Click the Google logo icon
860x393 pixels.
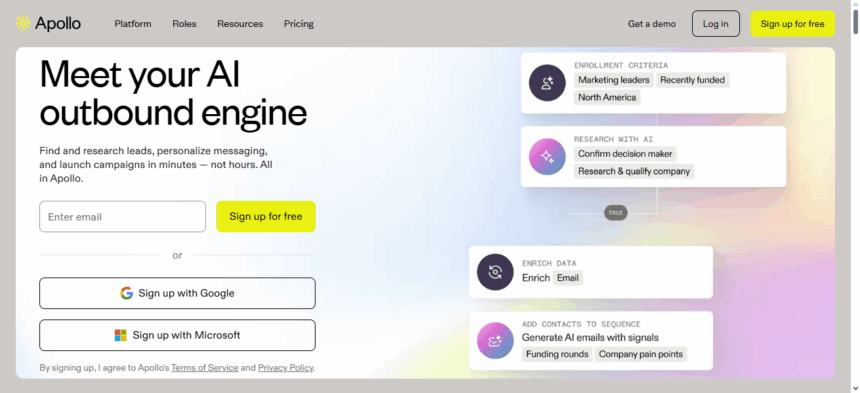127,293
